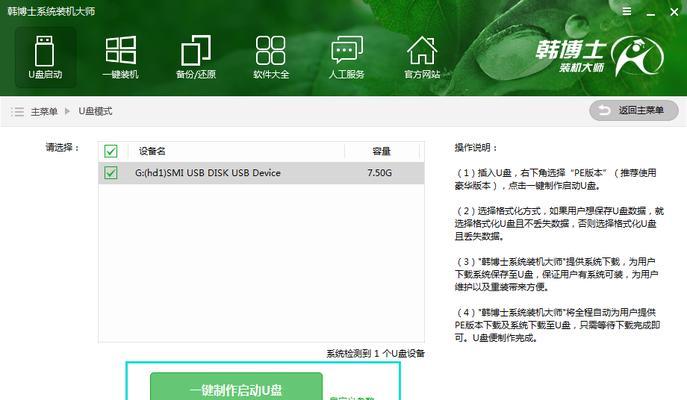Image resolution: width=687 pixels, height=400 pixels.
Task: Uncheck the G:(hd1)SMI USB DISK checkbox
Action: [x=111, y=173]
